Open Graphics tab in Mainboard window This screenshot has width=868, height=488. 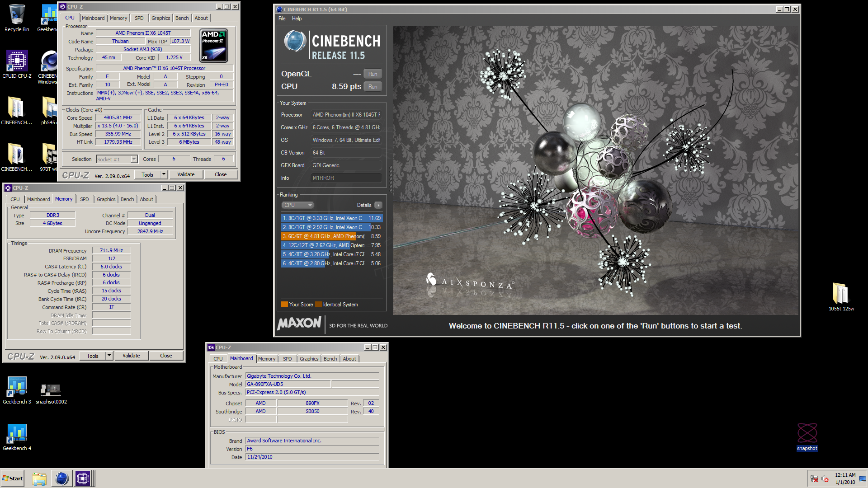pos(309,359)
